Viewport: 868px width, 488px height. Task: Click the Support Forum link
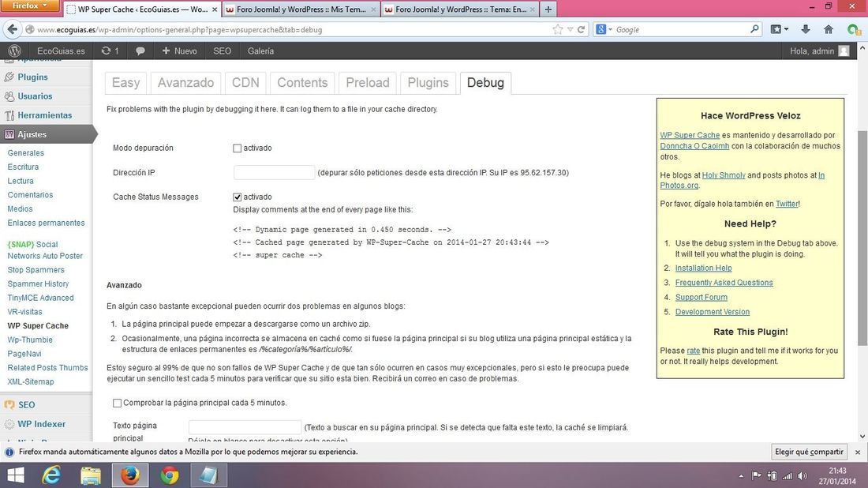coord(701,298)
